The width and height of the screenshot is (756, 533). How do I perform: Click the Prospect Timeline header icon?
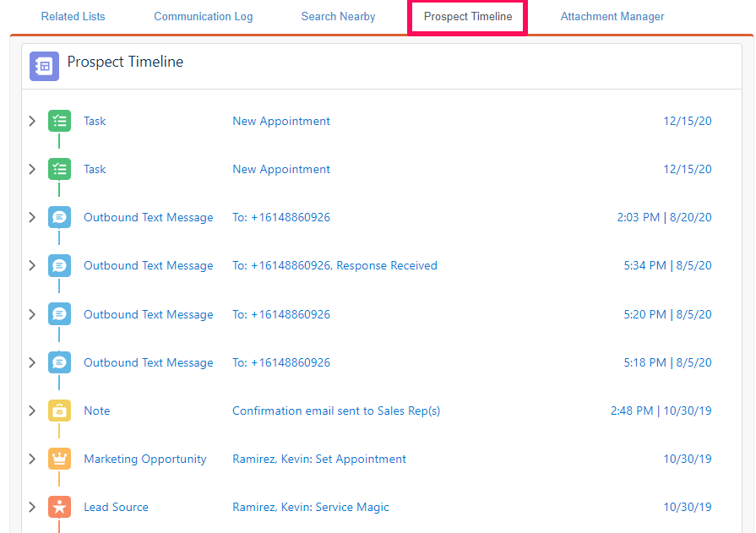pyautogui.click(x=45, y=66)
